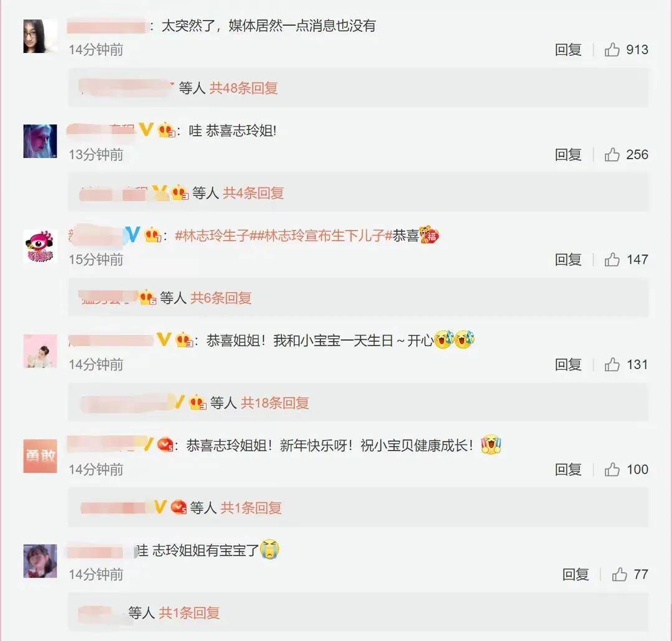Click thumbs-up on the 256-like comment
This screenshot has width=672, height=641.
[x=612, y=154]
